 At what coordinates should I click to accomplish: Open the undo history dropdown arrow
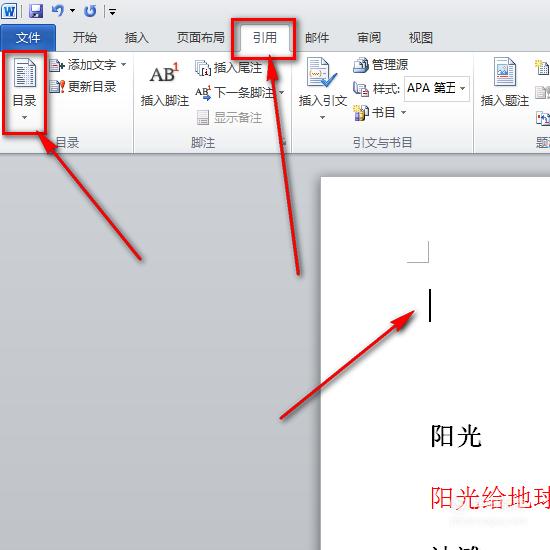point(73,11)
